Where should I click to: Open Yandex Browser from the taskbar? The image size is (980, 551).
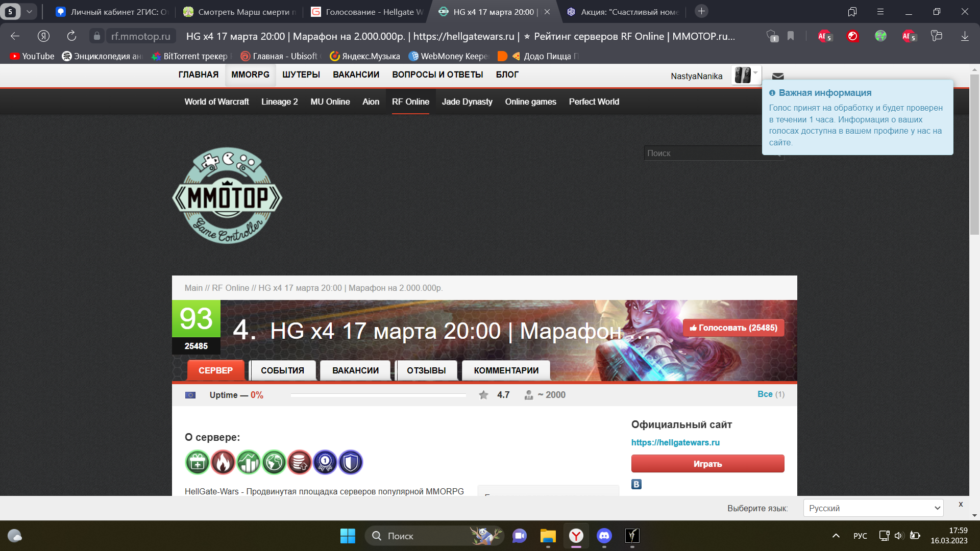coord(576,536)
